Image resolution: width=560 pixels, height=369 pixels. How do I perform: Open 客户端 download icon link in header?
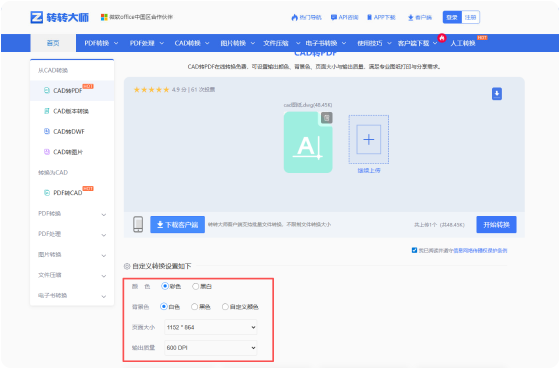point(420,17)
